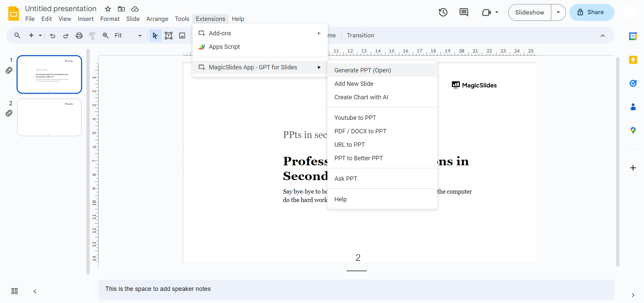Open the File menu

pyautogui.click(x=30, y=19)
